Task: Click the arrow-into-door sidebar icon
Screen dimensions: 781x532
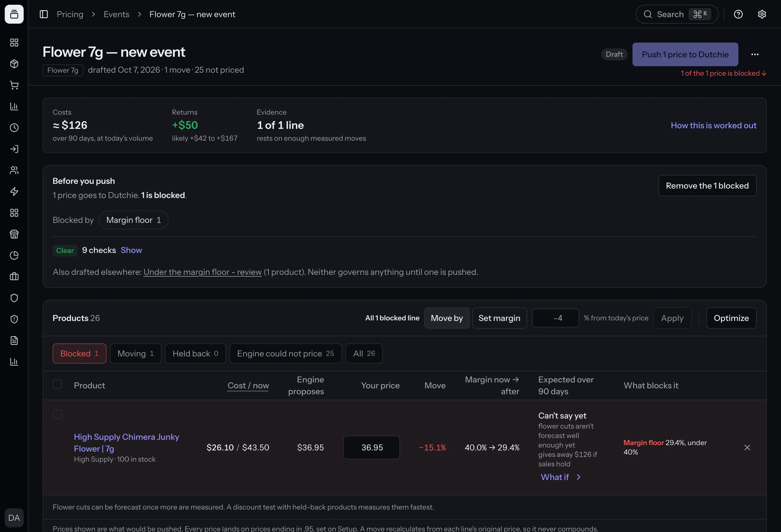Action: 14,149
